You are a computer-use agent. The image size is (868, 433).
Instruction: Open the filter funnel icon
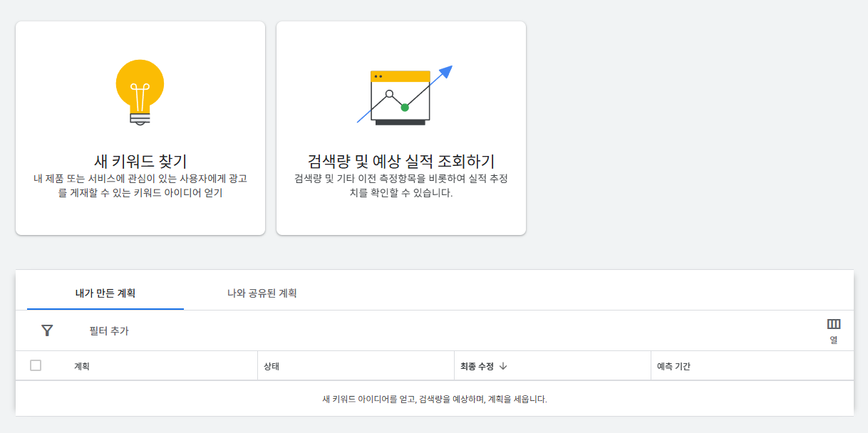coord(47,330)
